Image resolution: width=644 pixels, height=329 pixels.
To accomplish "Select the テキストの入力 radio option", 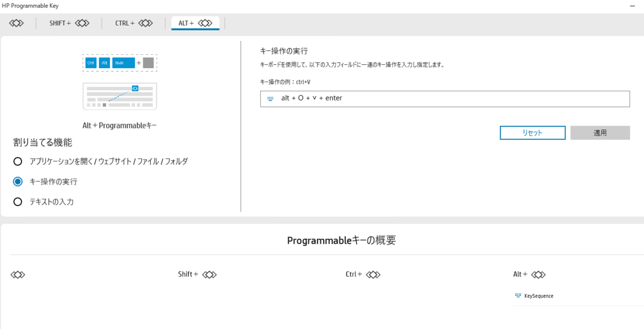I will click(43, 202).
